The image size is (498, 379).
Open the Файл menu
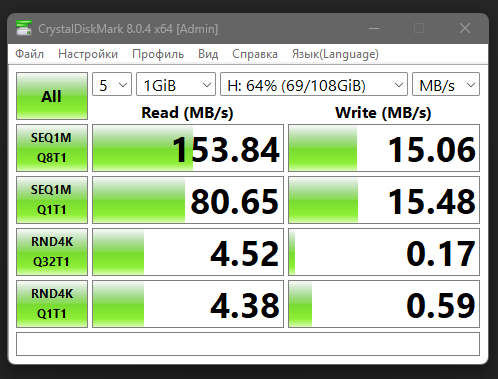pyautogui.click(x=29, y=54)
